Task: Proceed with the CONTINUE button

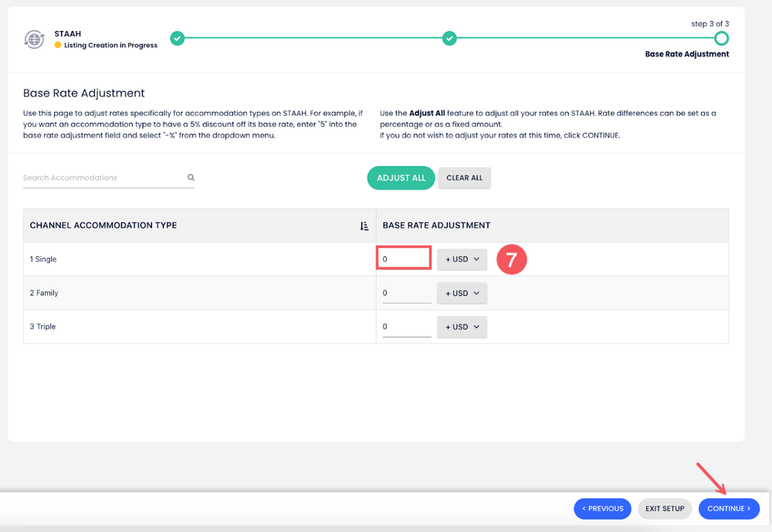Action: click(729, 508)
